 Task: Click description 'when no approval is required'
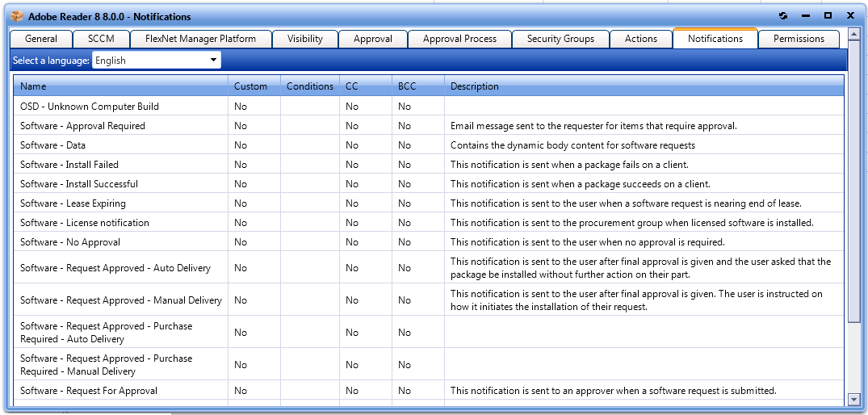pyautogui.click(x=587, y=241)
